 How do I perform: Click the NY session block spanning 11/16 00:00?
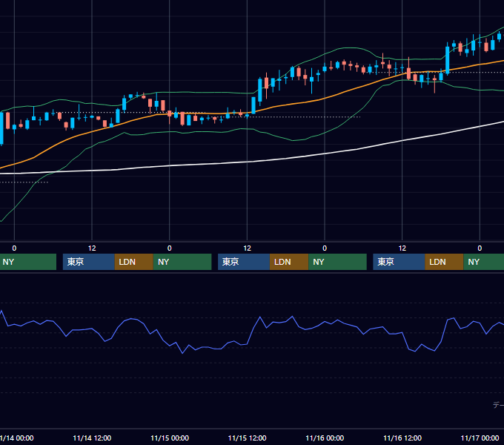tap(337, 262)
